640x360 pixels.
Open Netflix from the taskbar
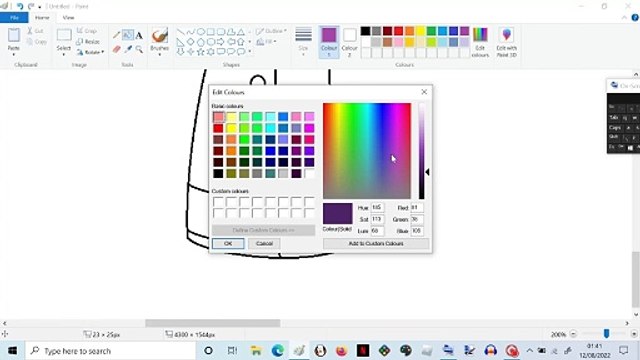[363, 350]
